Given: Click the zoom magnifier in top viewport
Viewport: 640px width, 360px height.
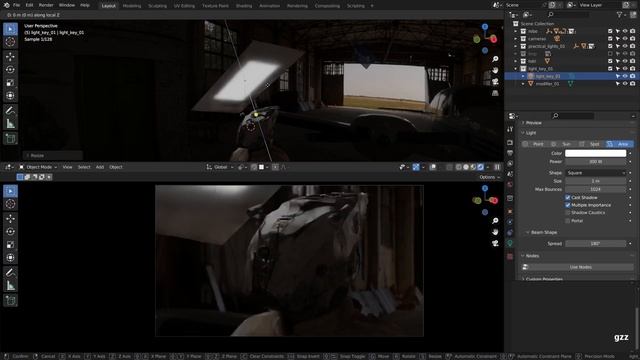Looking at the screenshot, I should [495, 59].
